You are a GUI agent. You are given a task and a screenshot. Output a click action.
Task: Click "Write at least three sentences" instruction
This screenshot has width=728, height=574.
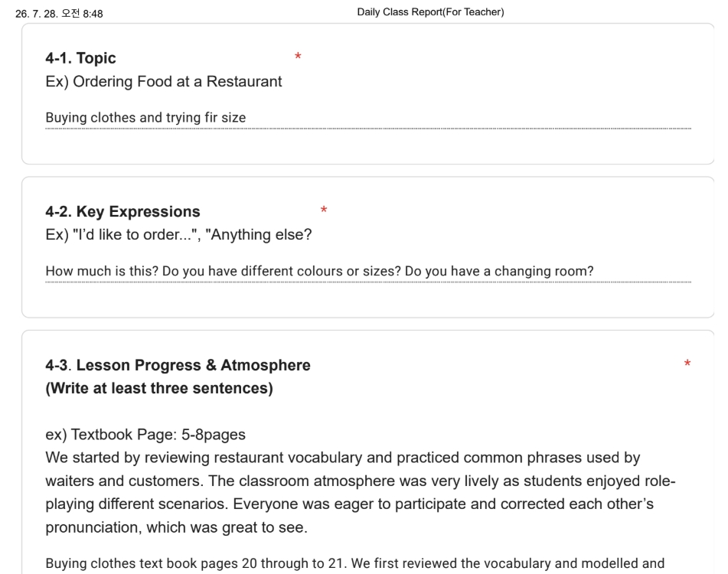point(159,388)
